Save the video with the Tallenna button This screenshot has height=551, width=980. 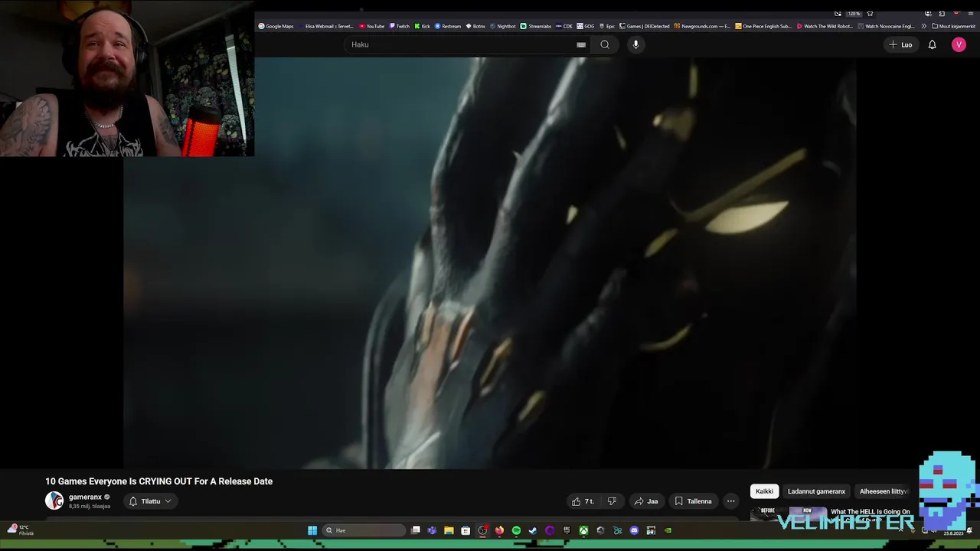pos(694,501)
